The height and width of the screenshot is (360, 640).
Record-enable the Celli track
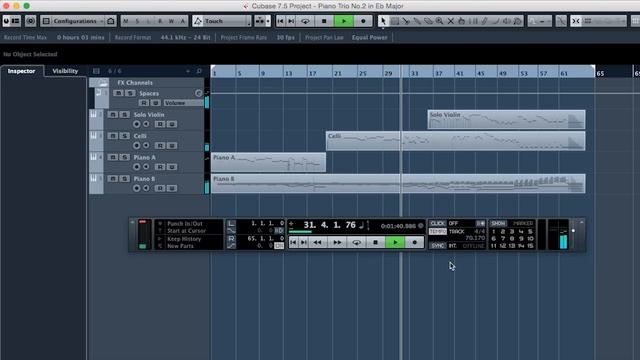click(x=136, y=145)
